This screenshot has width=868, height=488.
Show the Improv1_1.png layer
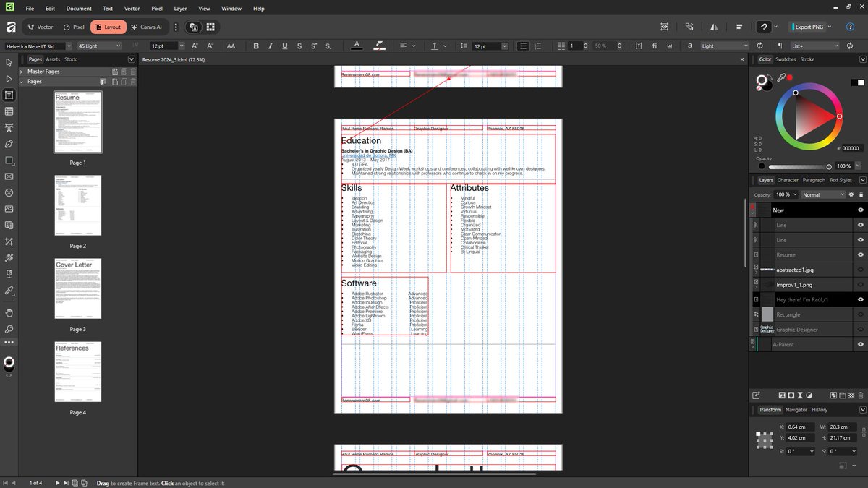pos(861,285)
